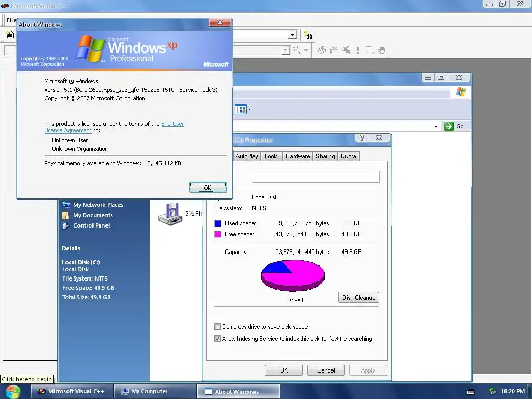The height and width of the screenshot is (399, 532).
Task: Click the Start orb on the taskbar
Action: point(12,392)
